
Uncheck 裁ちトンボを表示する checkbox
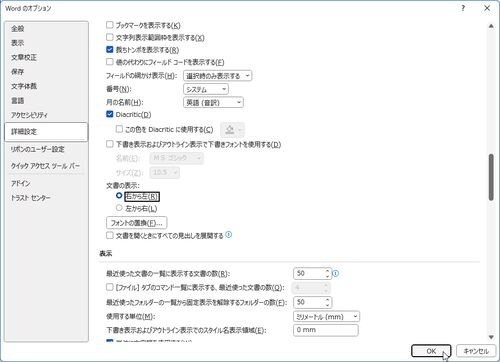tap(110, 50)
